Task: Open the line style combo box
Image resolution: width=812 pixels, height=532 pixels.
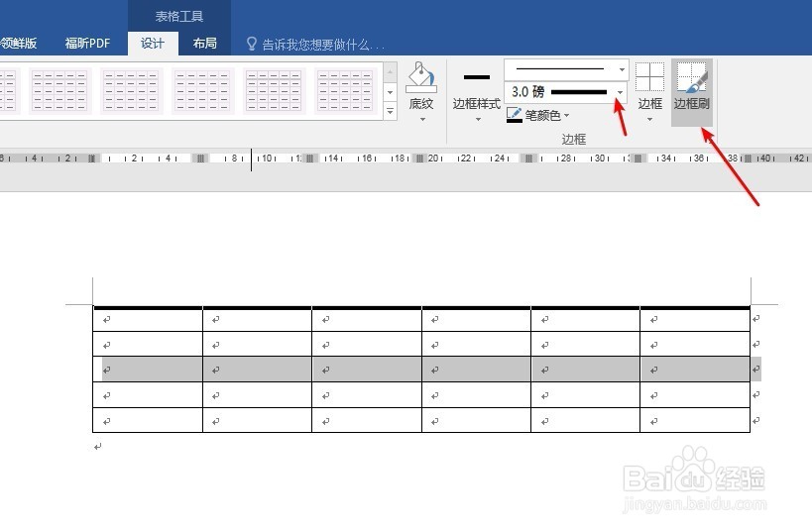Action: [566, 69]
